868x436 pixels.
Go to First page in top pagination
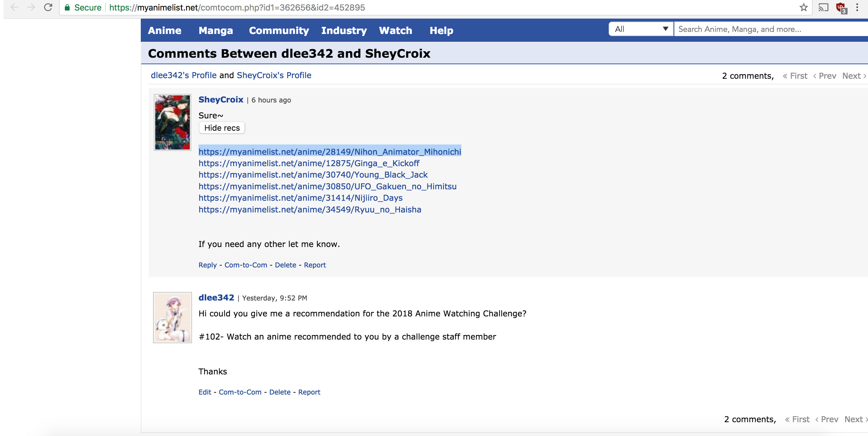click(795, 76)
